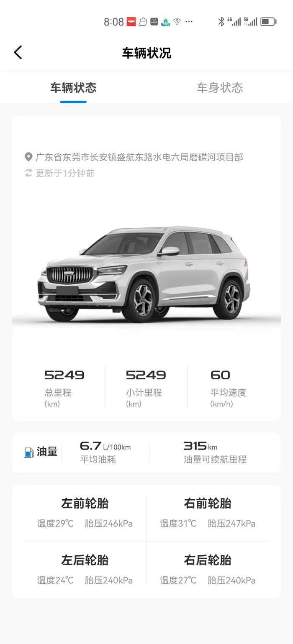
Task: Switch to the 车身状态 tab
Action: (x=220, y=87)
